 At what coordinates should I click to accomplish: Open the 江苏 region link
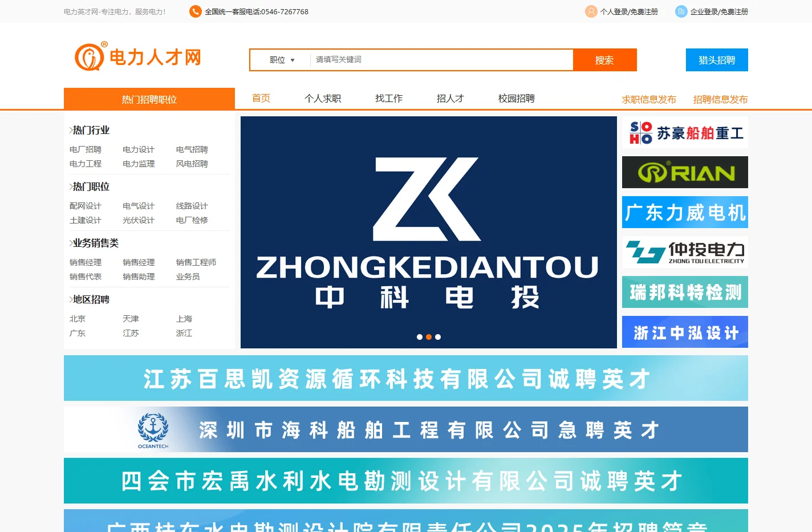click(x=131, y=333)
